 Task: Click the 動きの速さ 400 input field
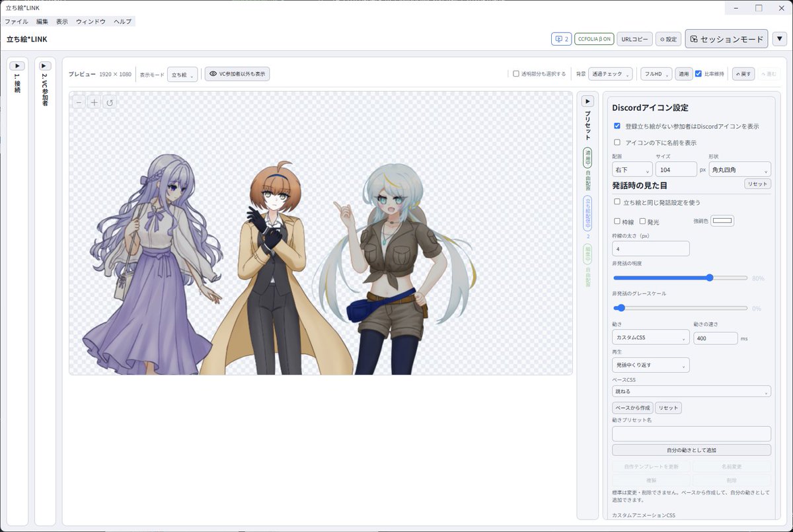[x=715, y=338]
